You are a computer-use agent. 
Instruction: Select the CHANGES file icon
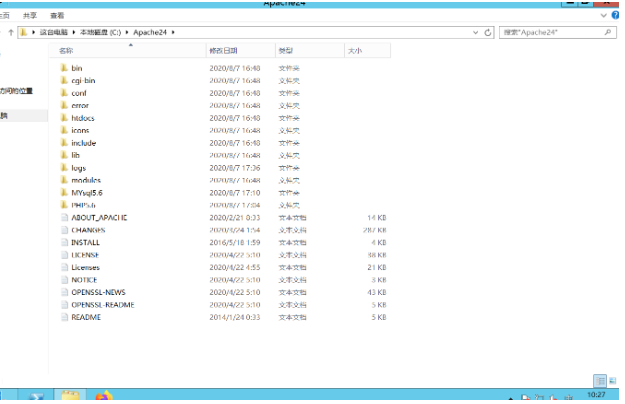click(x=64, y=230)
